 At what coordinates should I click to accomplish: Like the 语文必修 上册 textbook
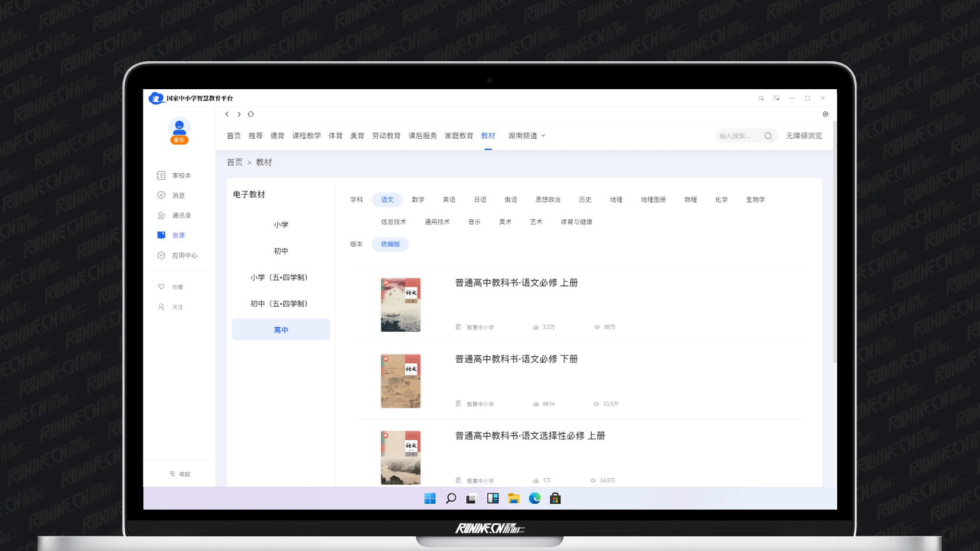(x=536, y=327)
